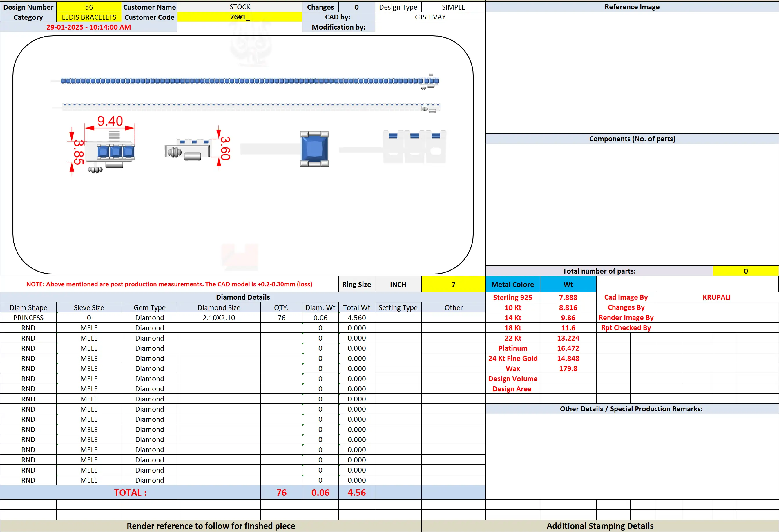Select the Sterling 925 weight 7.888
The width and height of the screenshot is (779, 532).
tap(568, 297)
